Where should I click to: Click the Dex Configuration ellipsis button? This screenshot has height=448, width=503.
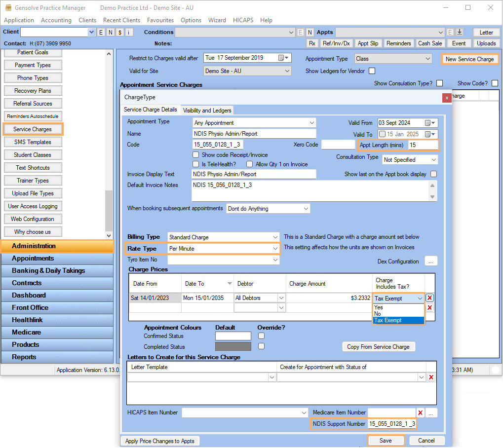(430, 261)
